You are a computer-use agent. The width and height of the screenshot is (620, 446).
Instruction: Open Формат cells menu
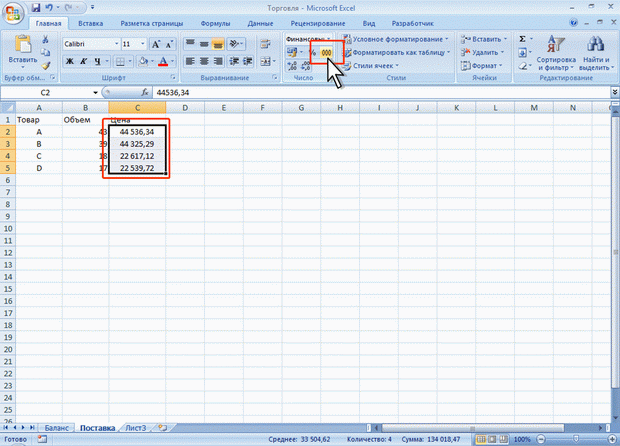point(482,66)
